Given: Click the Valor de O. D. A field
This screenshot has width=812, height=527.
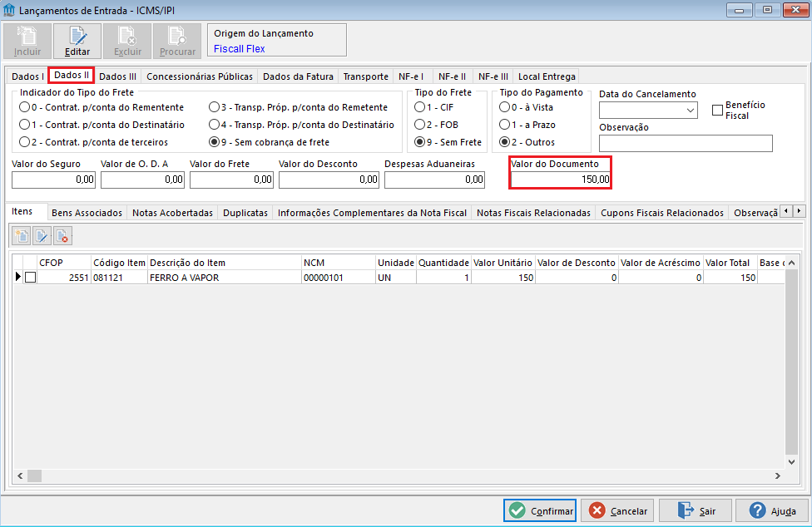Looking at the screenshot, I should (x=142, y=180).
